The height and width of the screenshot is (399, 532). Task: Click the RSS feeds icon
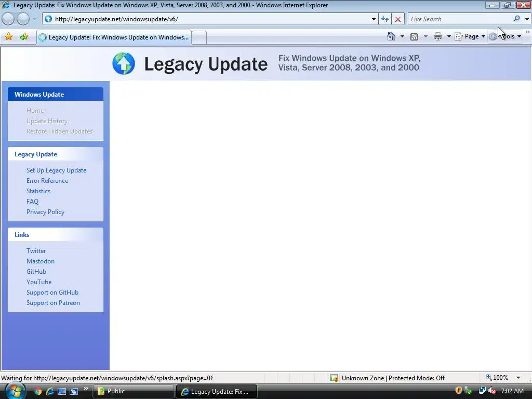coord(414,37)
